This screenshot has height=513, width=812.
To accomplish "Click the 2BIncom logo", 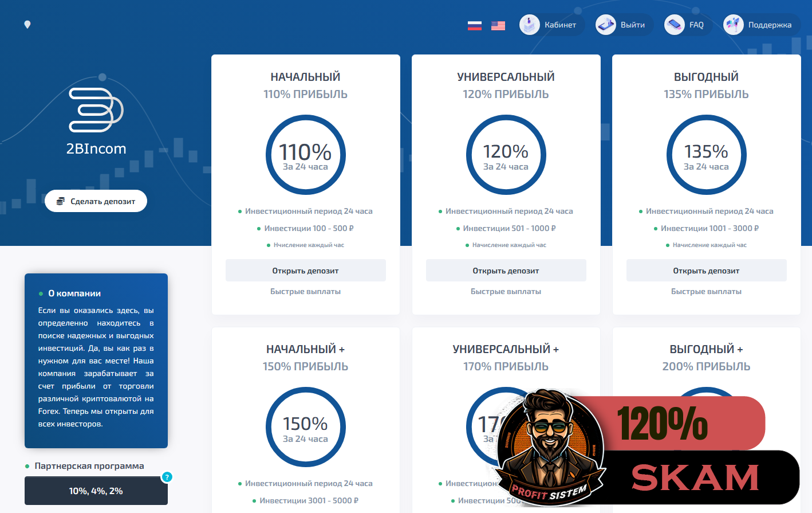I will click(x=96, y=121).
